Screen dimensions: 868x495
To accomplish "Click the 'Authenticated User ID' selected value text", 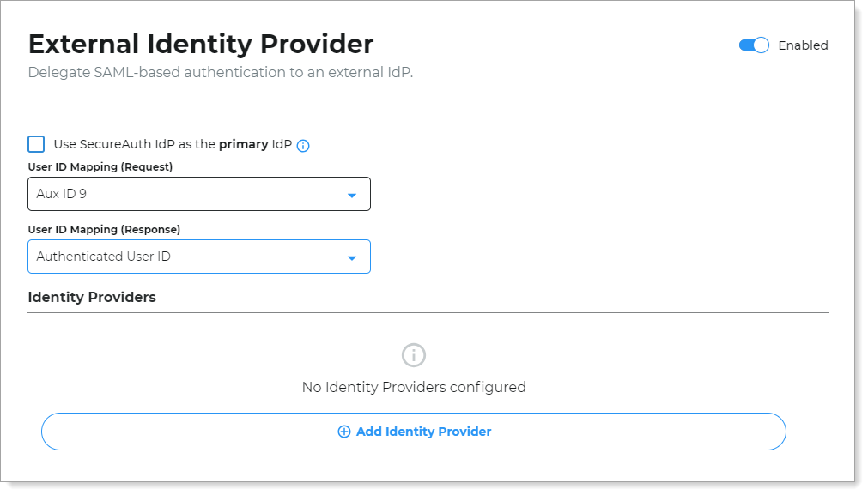I will tap(103, 257).
